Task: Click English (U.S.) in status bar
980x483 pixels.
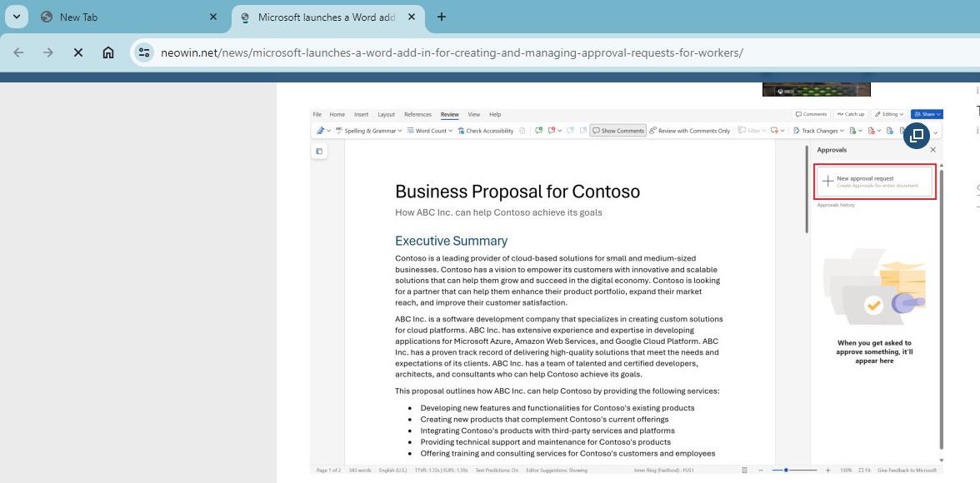Action: pos(392,470)
